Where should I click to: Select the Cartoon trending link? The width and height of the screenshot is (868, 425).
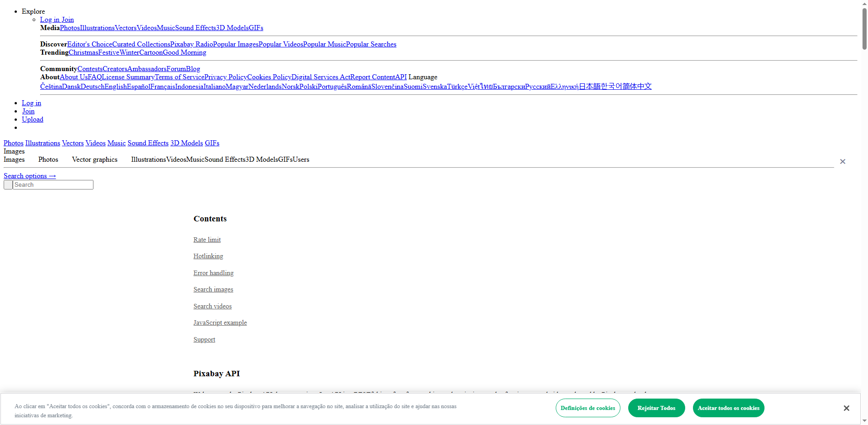tap(151, 52)
